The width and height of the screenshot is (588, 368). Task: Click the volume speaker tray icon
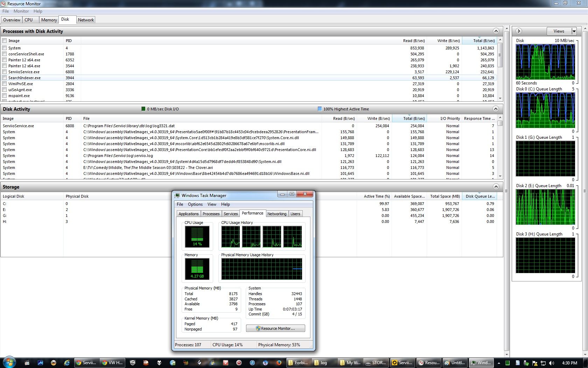(552, 363)
